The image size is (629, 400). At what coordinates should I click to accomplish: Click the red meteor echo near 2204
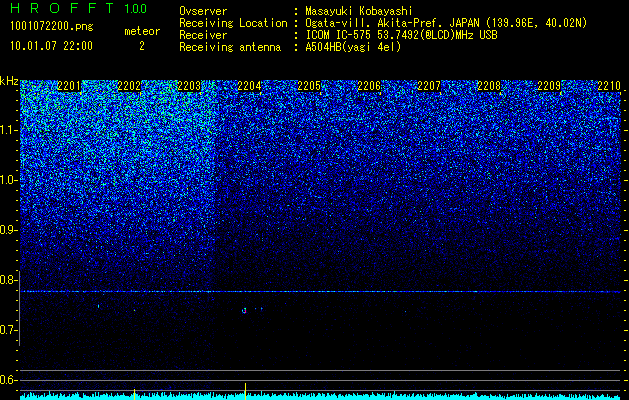(244, 311)
